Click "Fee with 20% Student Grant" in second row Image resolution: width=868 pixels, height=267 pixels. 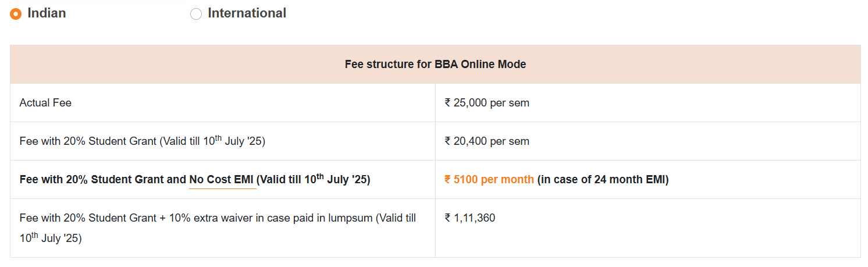pyautogui.click(x=88, y=141)
